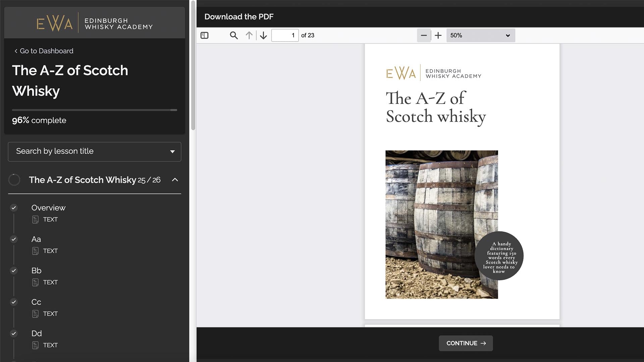Toggle the PDF sidebar panel icon
Image resolution: width=644 pixels, height=362 pixels.
204,35
